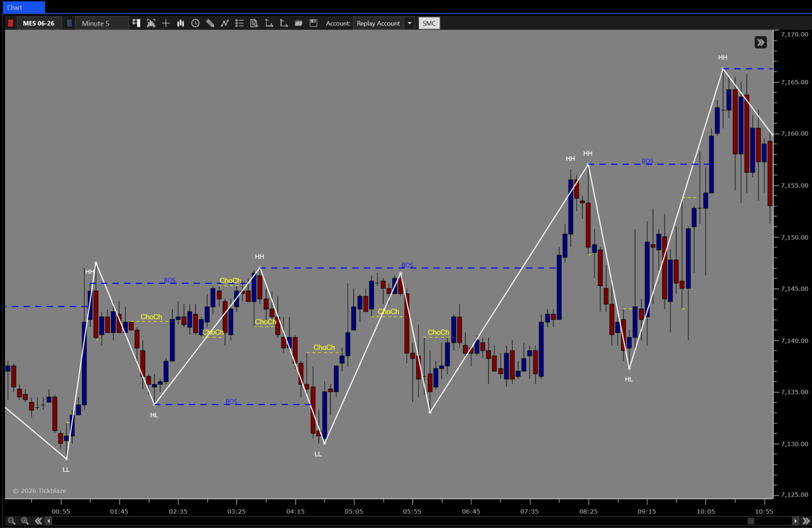The width and height of the screenshot is (812, 528).
Task: Open the Minute 5 timeframe selector
Action: click(101, 23)
